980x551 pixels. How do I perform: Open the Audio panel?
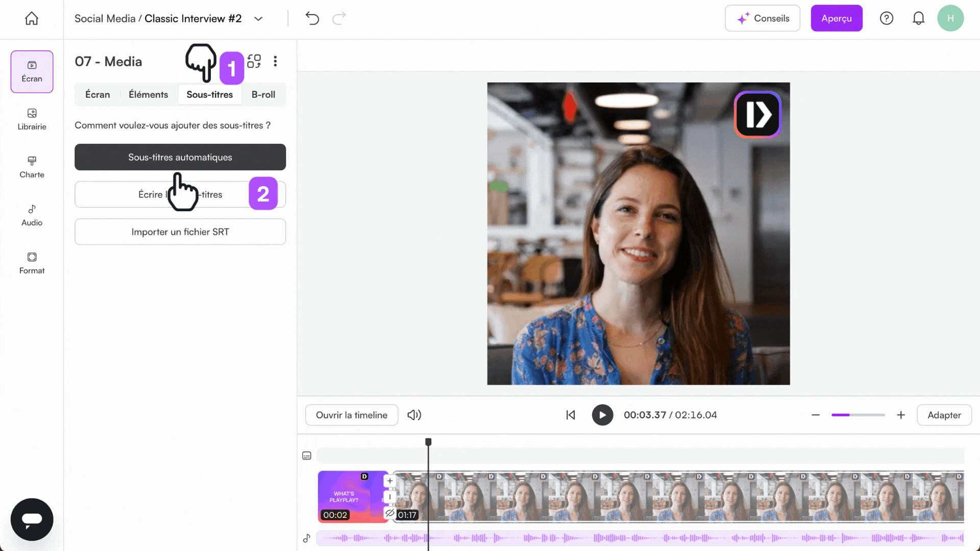[31, 214]
